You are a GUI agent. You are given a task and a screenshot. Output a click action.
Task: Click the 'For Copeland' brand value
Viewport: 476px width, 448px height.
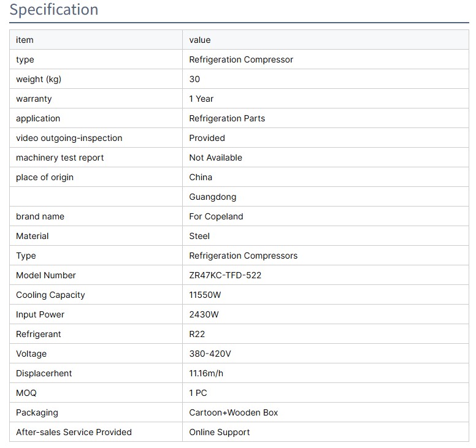216,216
